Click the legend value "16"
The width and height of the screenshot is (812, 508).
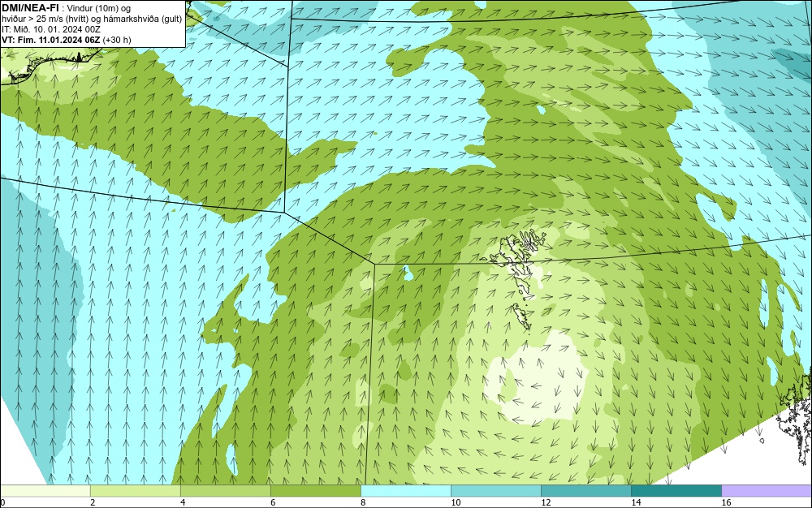pyautogui.click(x=726, y=502)
